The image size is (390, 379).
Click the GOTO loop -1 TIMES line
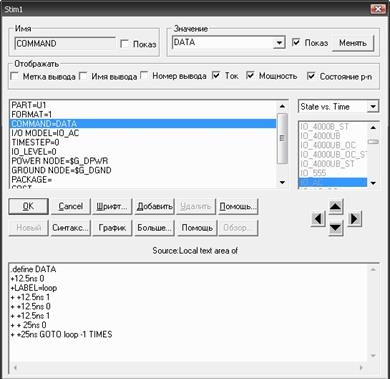tap(61, 334)
